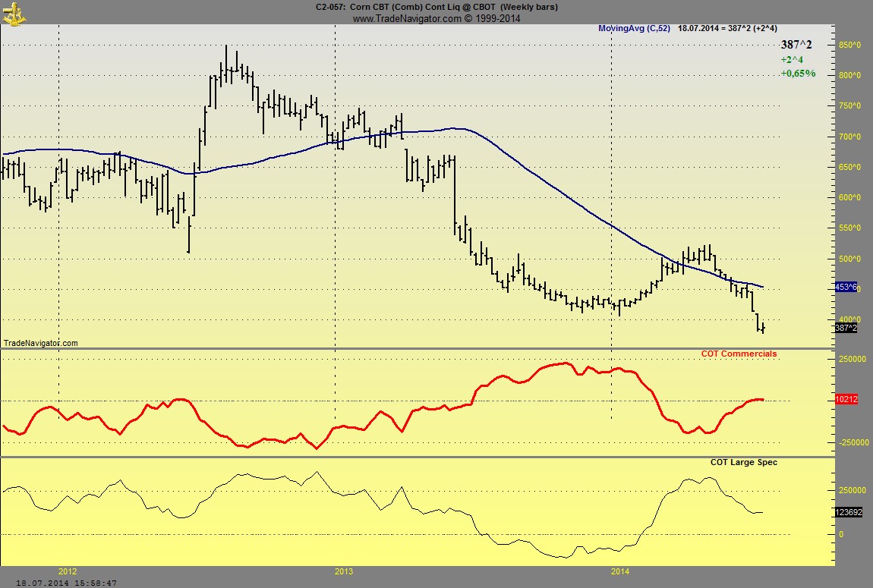Click the COT Large Spec pane label

pos(743,462)
